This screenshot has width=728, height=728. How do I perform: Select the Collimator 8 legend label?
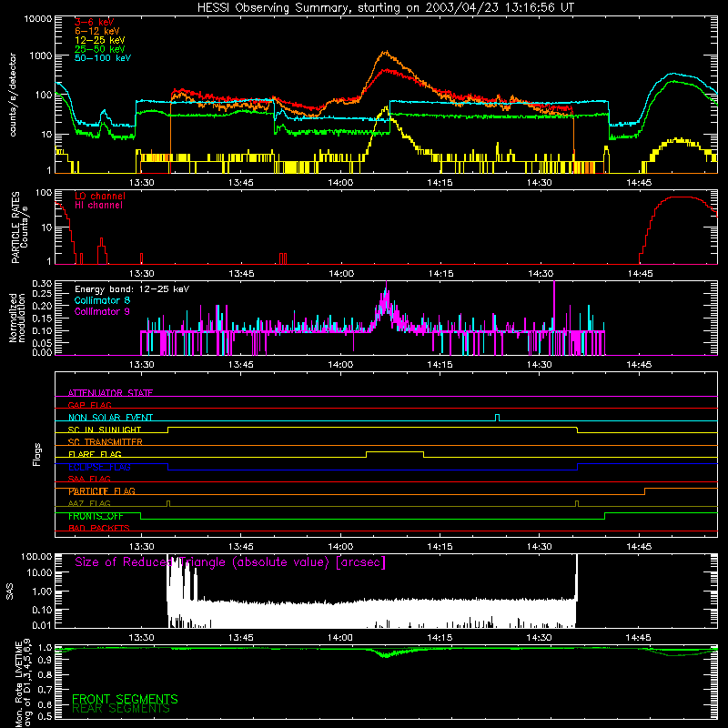(x=102, y=300)
